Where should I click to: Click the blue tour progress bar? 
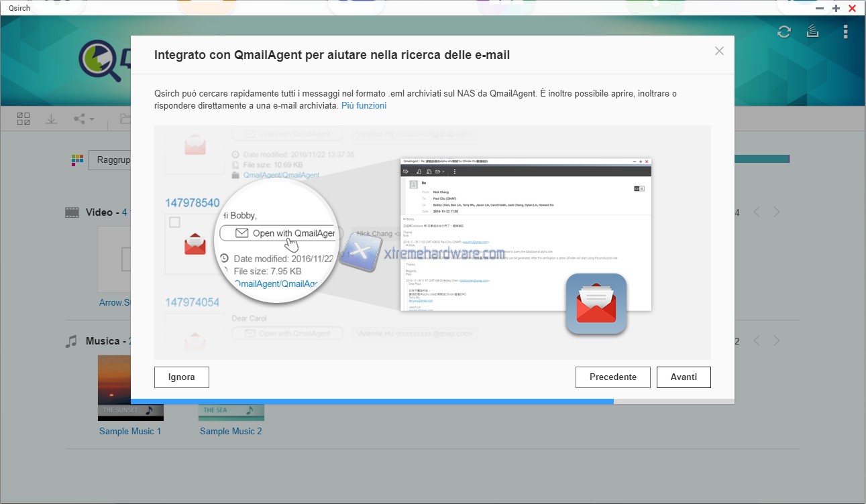372,401
